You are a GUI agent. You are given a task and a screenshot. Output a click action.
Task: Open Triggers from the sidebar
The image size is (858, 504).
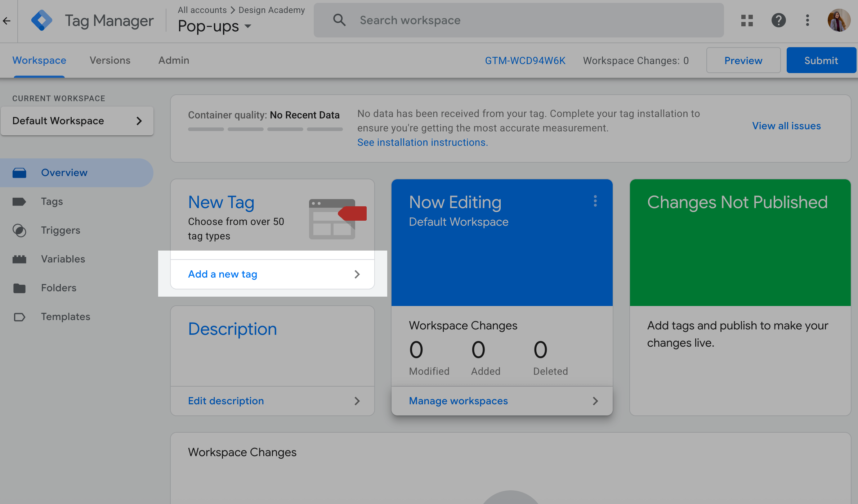tap(61, 230)
